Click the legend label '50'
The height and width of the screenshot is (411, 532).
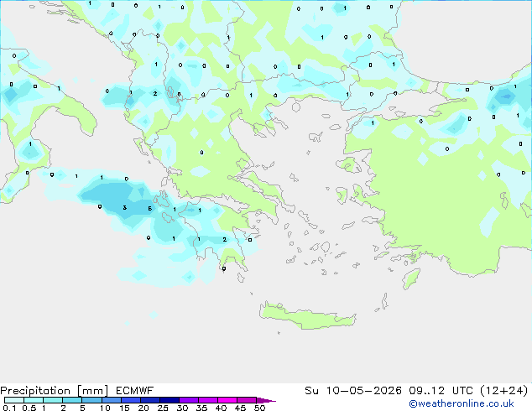click(259, 408)
